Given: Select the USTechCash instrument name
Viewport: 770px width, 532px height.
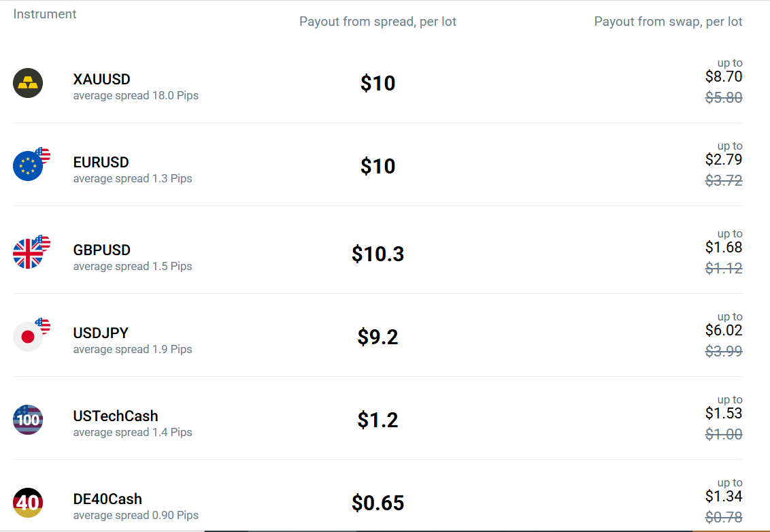Looking at the screenshot, I should point(116,416).
